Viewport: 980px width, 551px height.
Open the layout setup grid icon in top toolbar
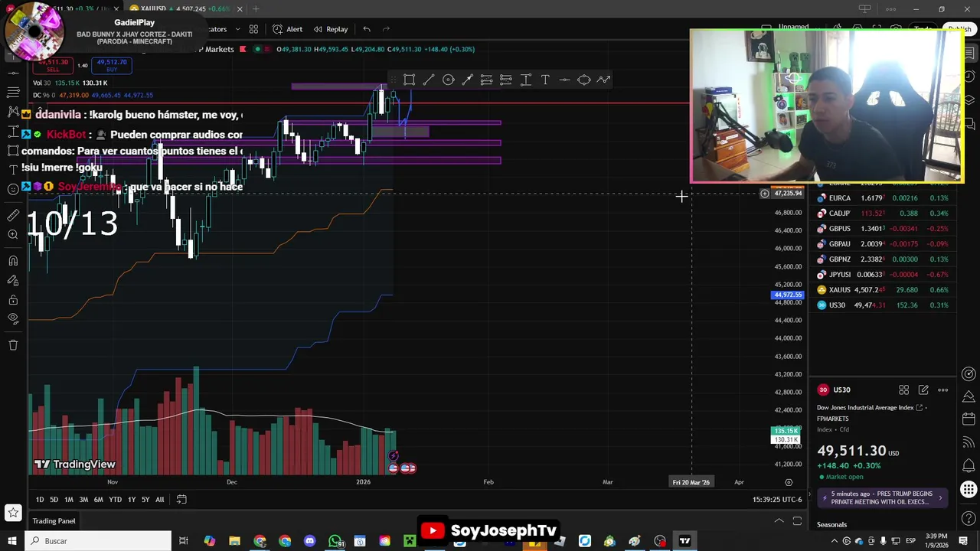(253, 29)
